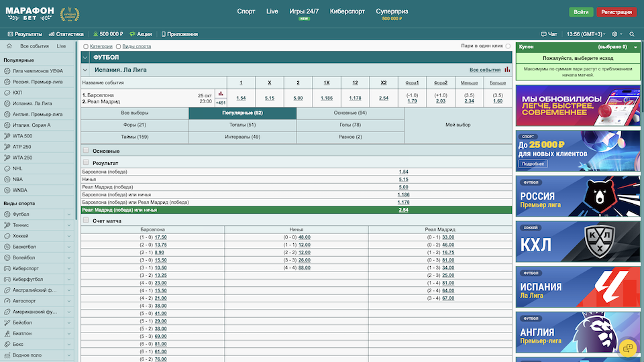Click the NBA basketball icon
The width and height of the screenshot is (644, 362).
click(x=7, y=180)
